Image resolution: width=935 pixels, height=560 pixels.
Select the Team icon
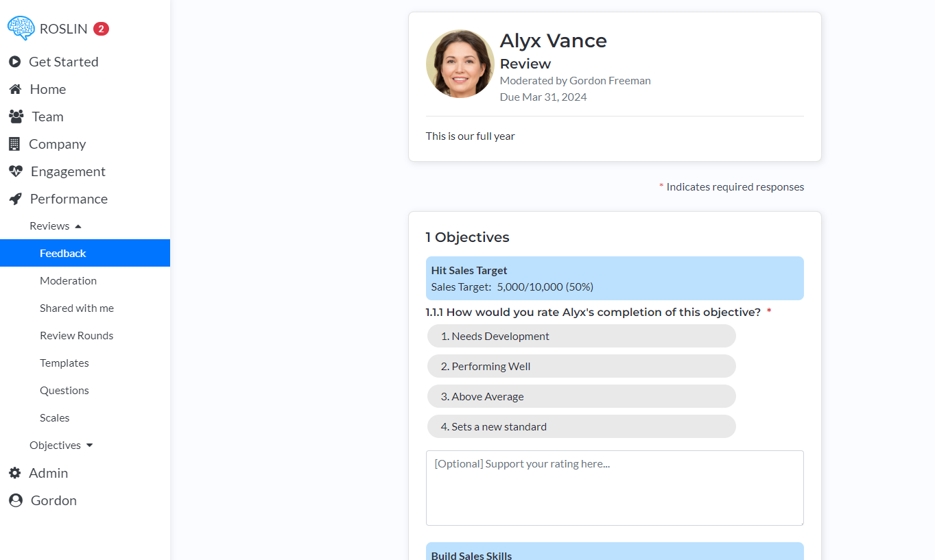pyautogui.click(x=14, y=117)
